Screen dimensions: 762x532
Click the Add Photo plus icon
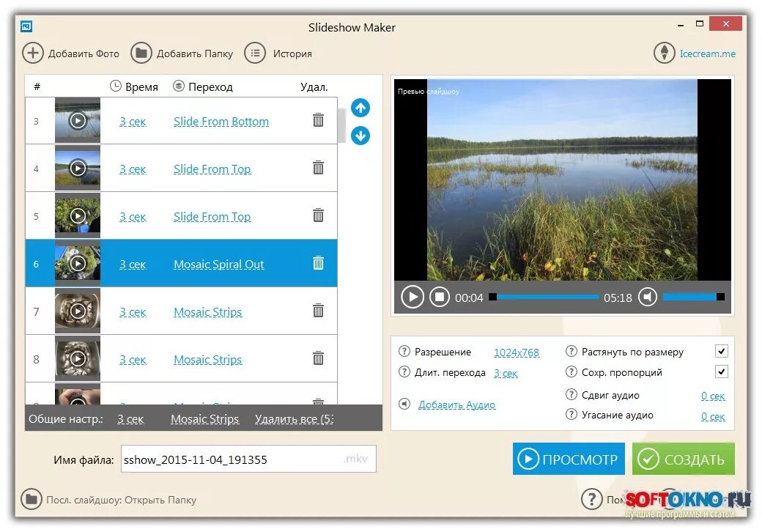point(32,53)
